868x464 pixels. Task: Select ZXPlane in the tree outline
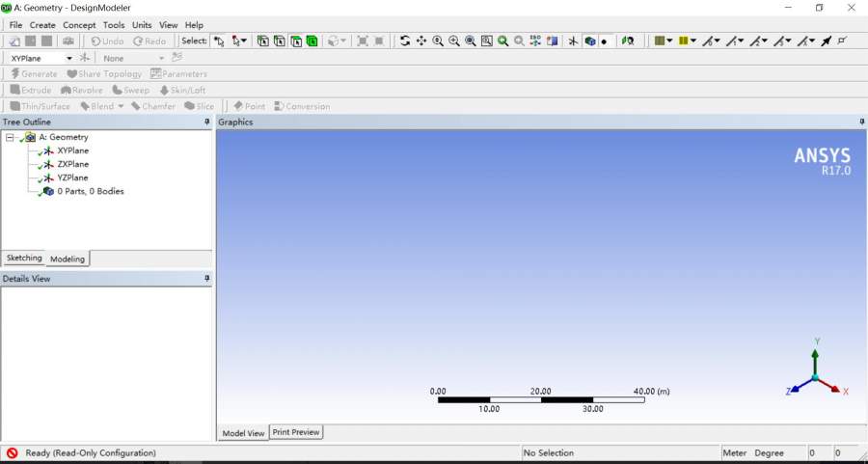(72, 164)
